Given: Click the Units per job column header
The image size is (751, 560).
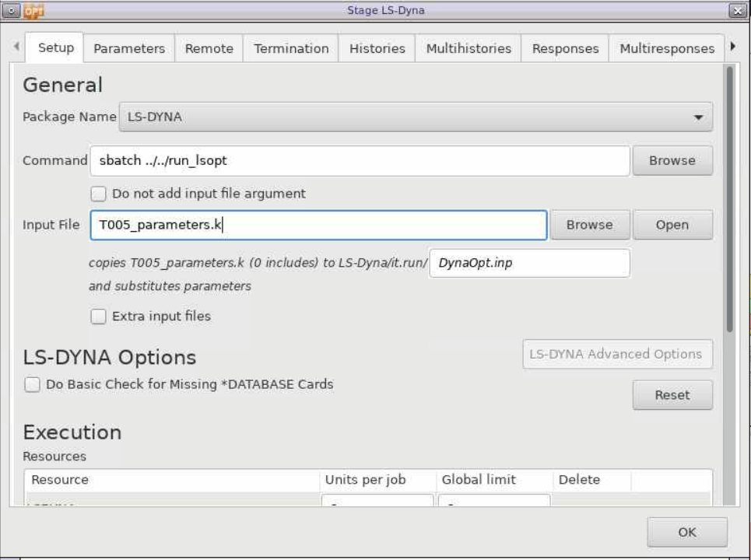Looking at the screenshot, I should click(x=377, y=480).
